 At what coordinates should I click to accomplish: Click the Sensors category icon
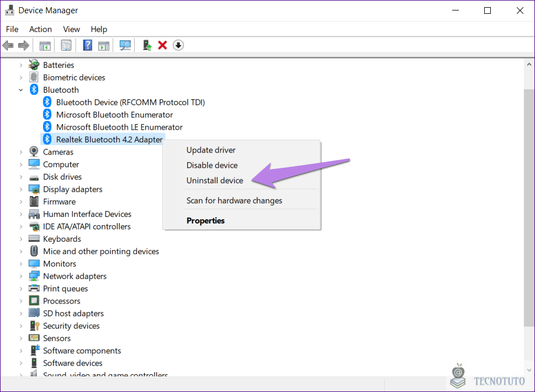coord(34,338)
